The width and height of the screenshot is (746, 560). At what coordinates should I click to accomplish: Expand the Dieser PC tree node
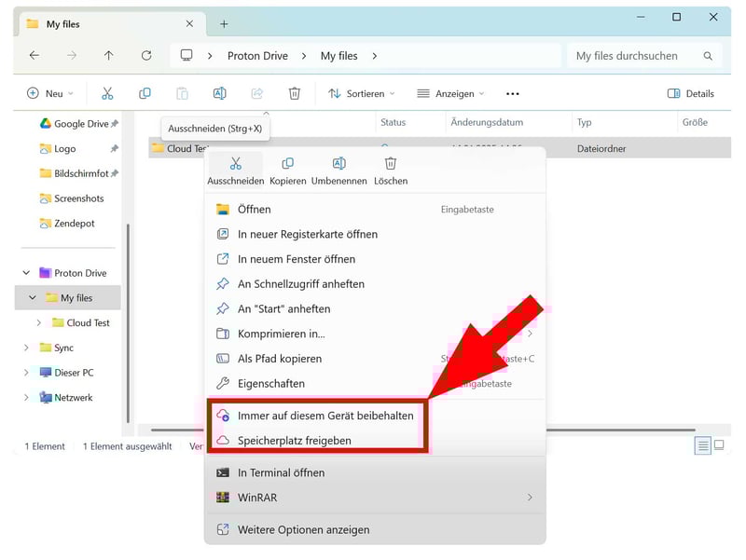[26, 373]
